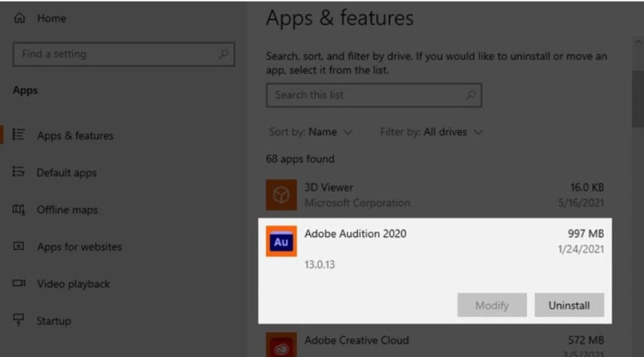Go to Apps for websites section
The width and height of the screenshot is (644, 357).
79,247
